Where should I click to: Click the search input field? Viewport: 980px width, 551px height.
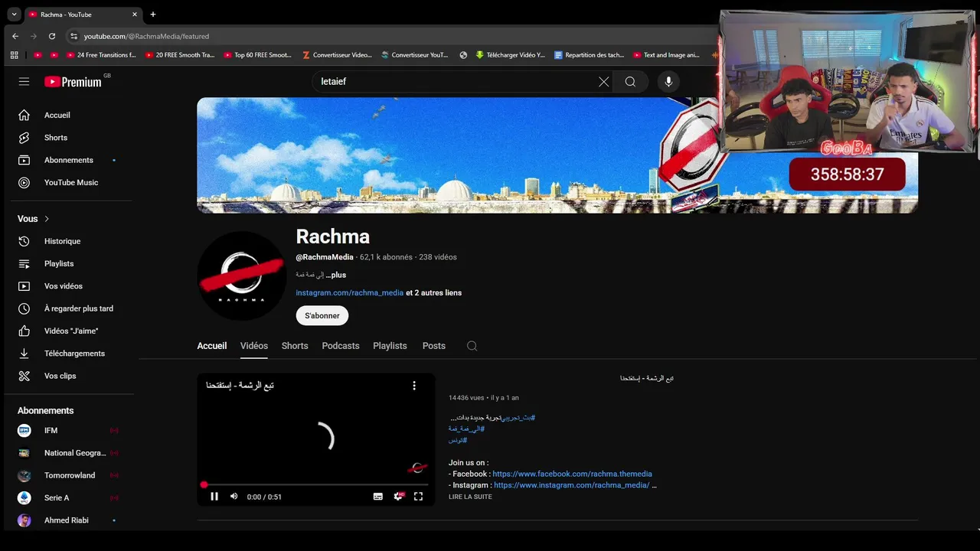click(456, 82)
